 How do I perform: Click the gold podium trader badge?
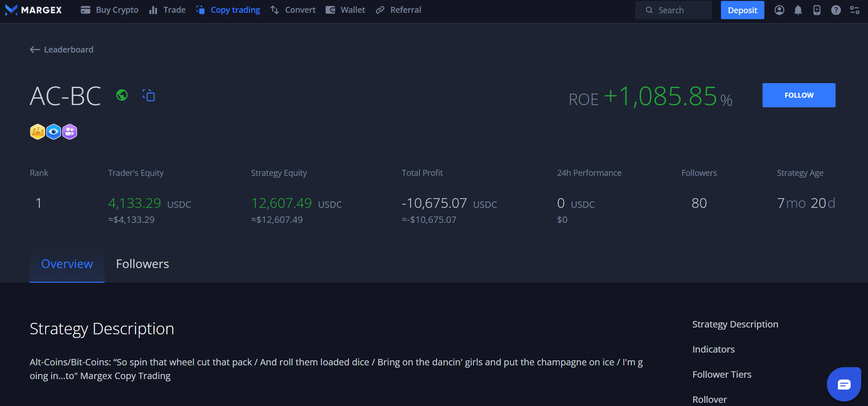(x=37, y=132)
